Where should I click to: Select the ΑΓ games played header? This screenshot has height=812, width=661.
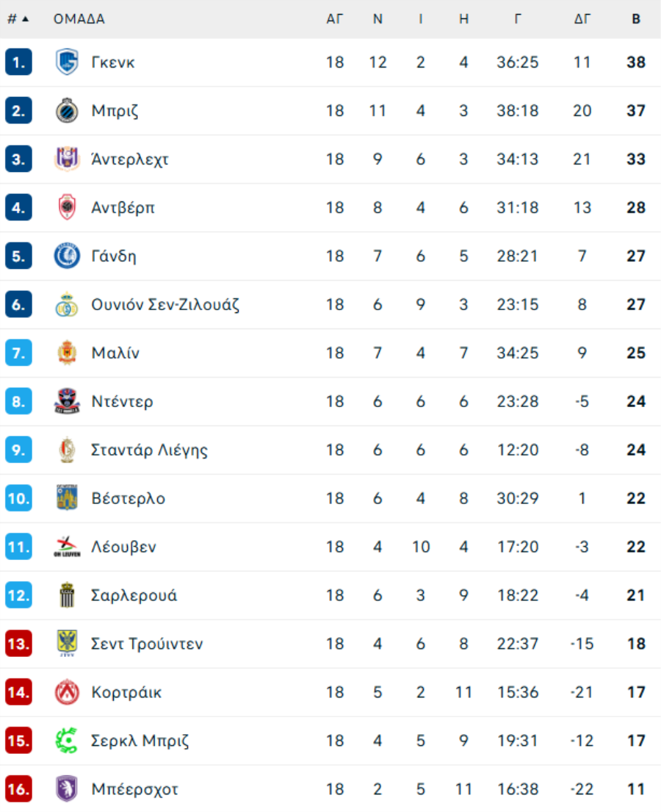pyautogui.click(x=335, y=19)
